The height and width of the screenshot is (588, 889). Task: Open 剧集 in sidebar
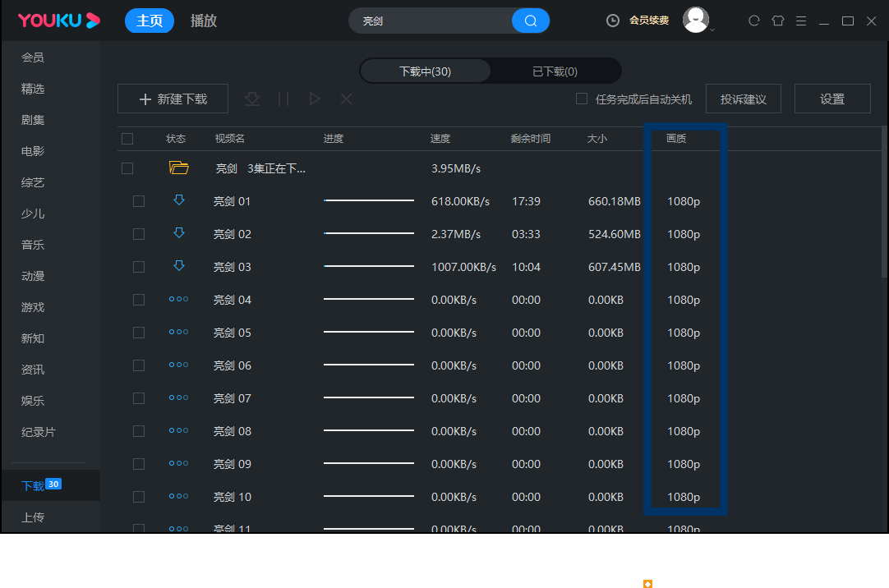[x=32, y=120]
